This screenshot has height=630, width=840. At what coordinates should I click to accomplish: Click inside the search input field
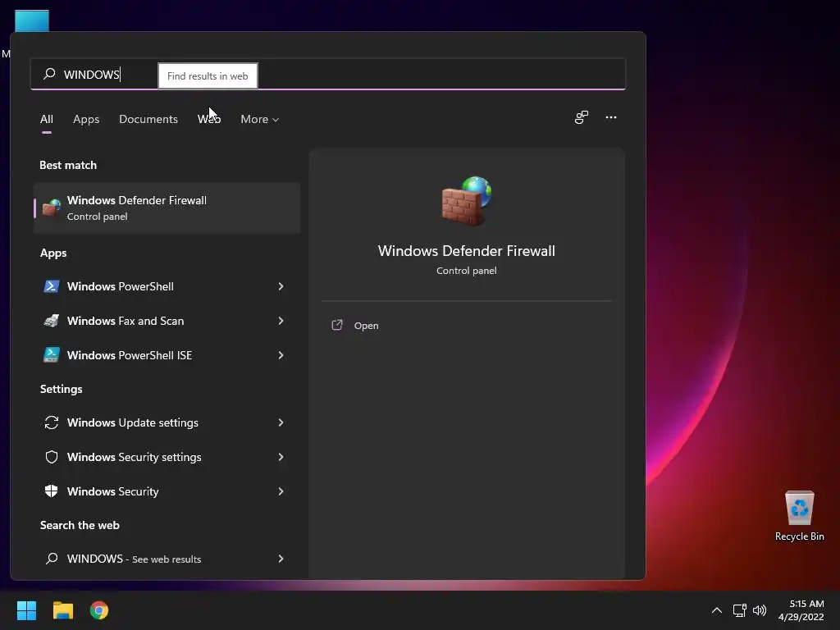click(x=328, y=74)
